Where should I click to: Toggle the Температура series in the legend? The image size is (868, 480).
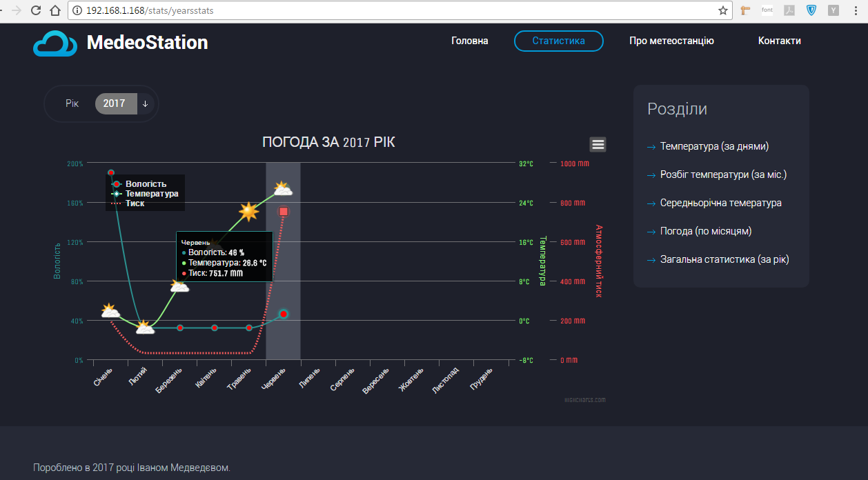pyautogui.click(x=151, y=194)
